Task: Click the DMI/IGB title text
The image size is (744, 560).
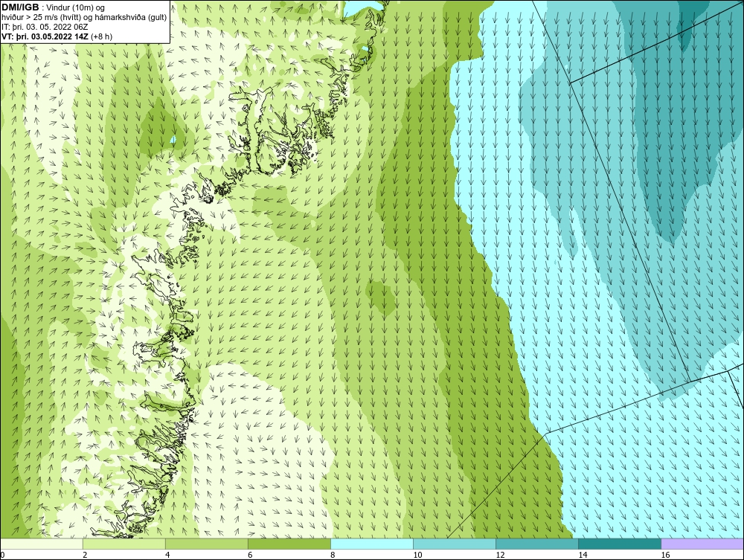Action: (20, 7)
